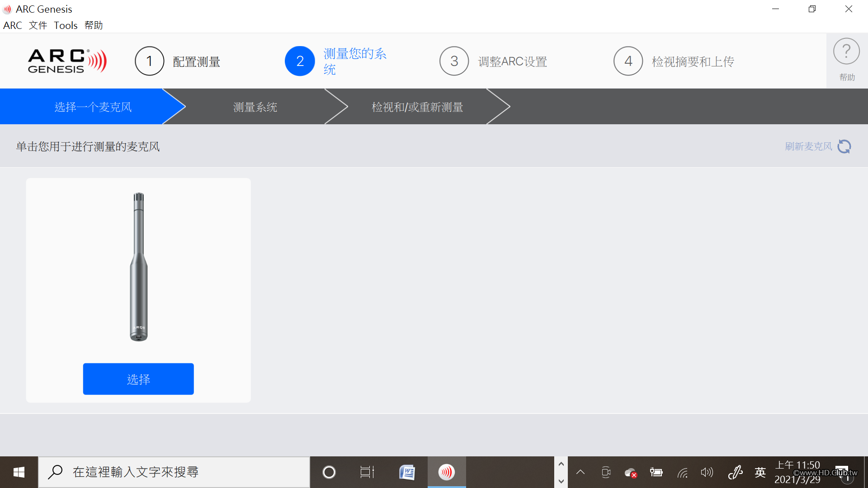Click the ARC Genesis logo
The image size is (868, 488).
tap(67, 61)
